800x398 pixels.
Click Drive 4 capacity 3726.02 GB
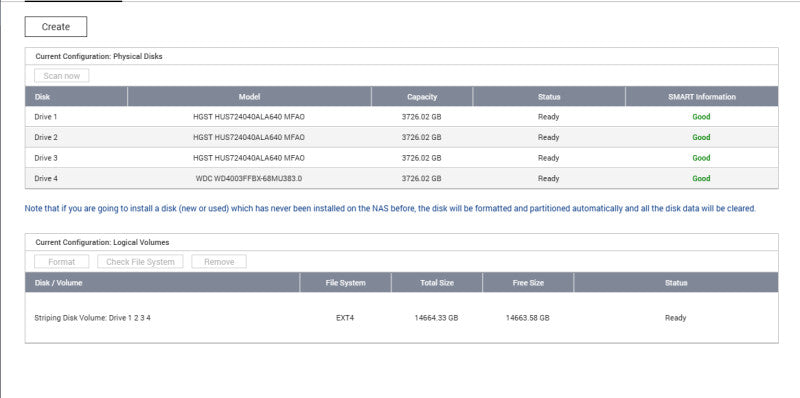(x=421, y=179)
